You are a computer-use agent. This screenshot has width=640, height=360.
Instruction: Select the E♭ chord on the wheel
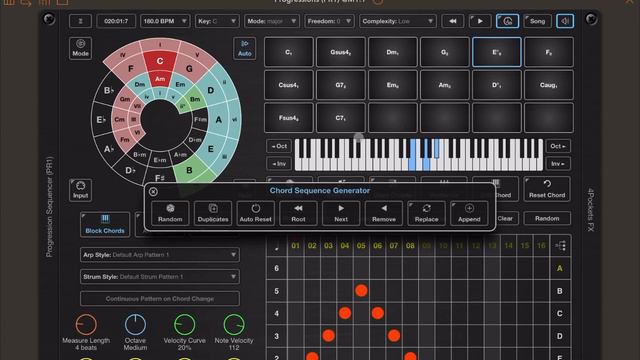click(101, 120)
